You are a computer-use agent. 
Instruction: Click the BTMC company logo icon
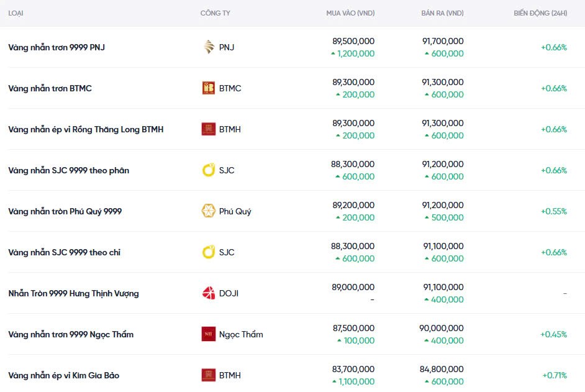pos(209,88)
